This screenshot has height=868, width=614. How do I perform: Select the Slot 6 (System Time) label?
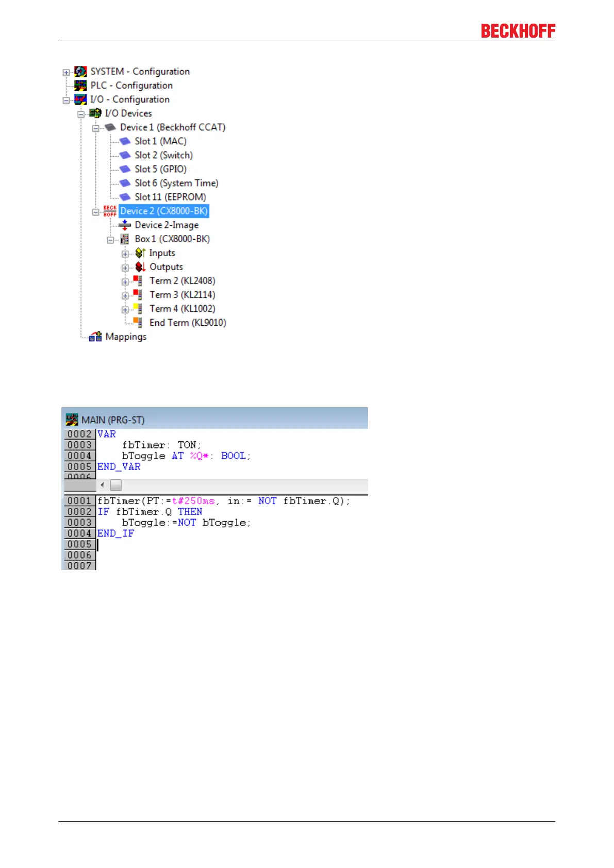coord(177,183)
